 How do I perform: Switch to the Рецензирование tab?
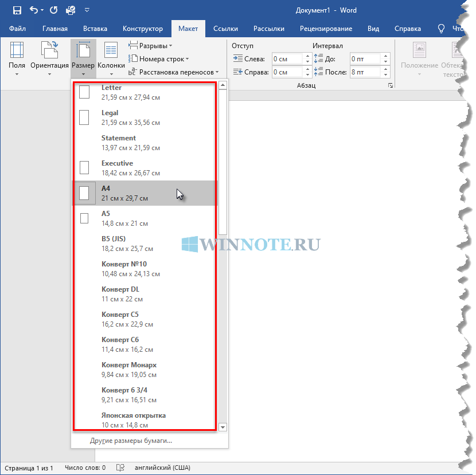click(326, 29)
